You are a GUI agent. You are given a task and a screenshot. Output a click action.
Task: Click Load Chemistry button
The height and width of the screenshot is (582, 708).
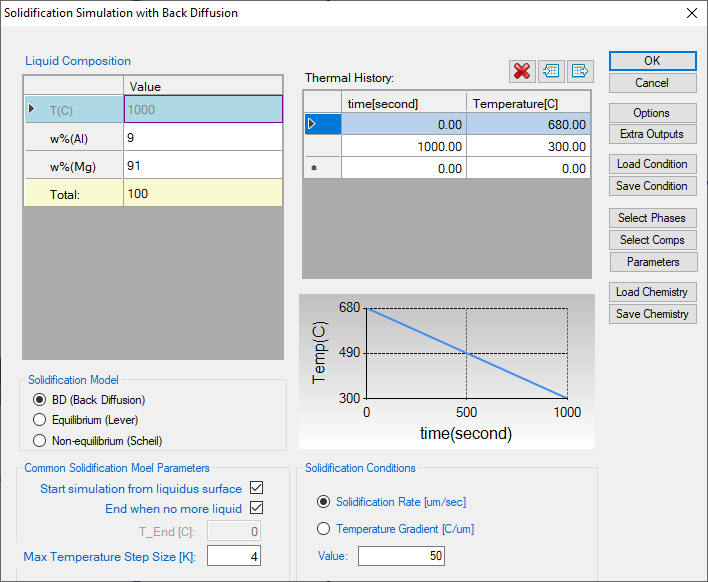(x=652, y=292)
